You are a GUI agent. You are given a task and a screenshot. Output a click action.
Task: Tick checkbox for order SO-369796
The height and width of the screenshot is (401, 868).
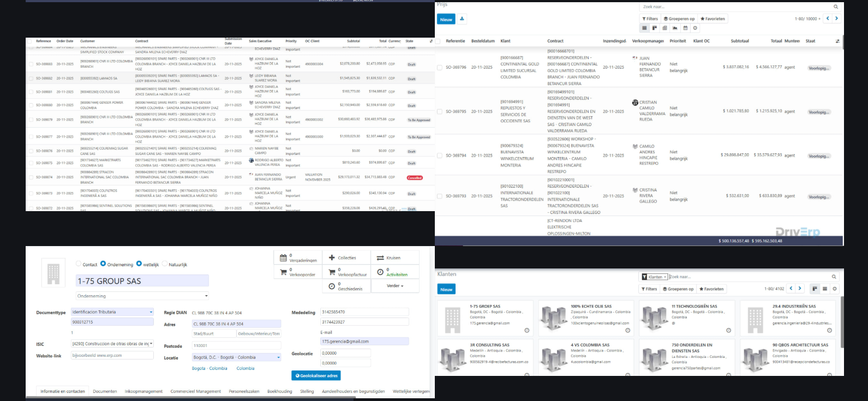coord(439,68)
